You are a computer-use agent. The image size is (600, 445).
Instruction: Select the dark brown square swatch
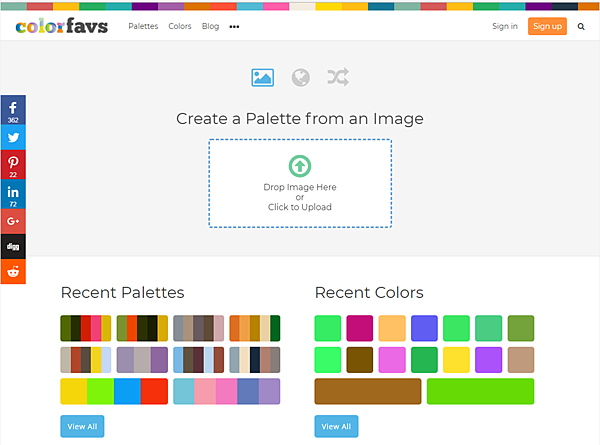[x=360, y=360]
